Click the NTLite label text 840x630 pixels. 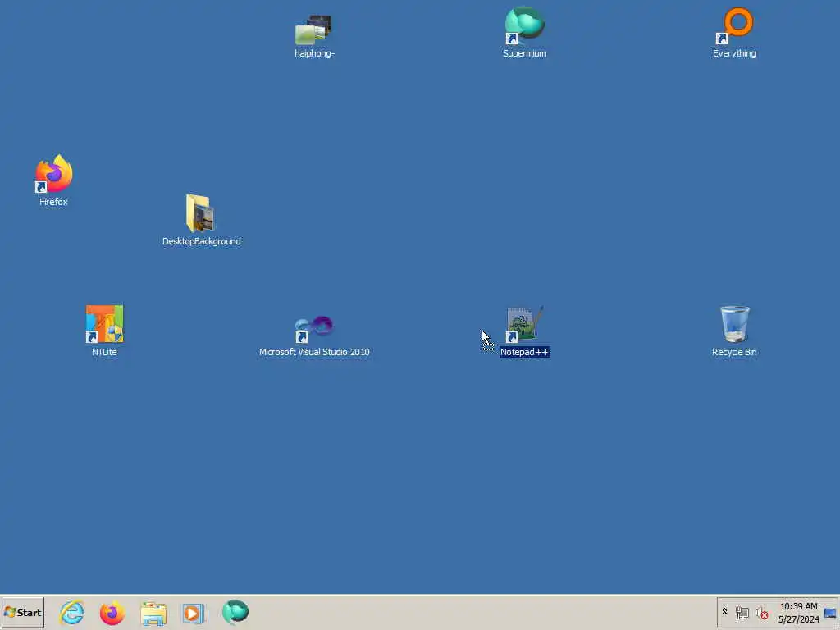104,352
